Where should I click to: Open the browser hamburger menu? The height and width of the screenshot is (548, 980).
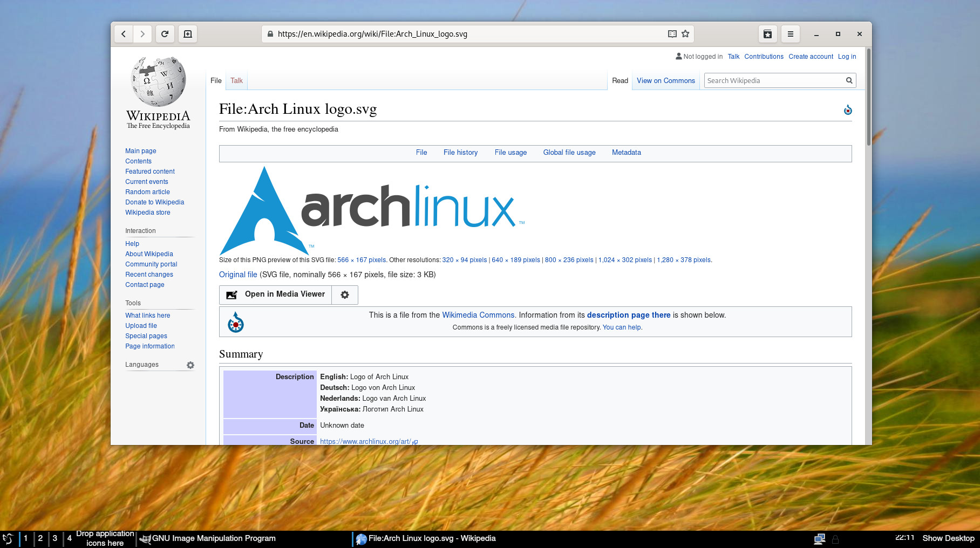790,33
